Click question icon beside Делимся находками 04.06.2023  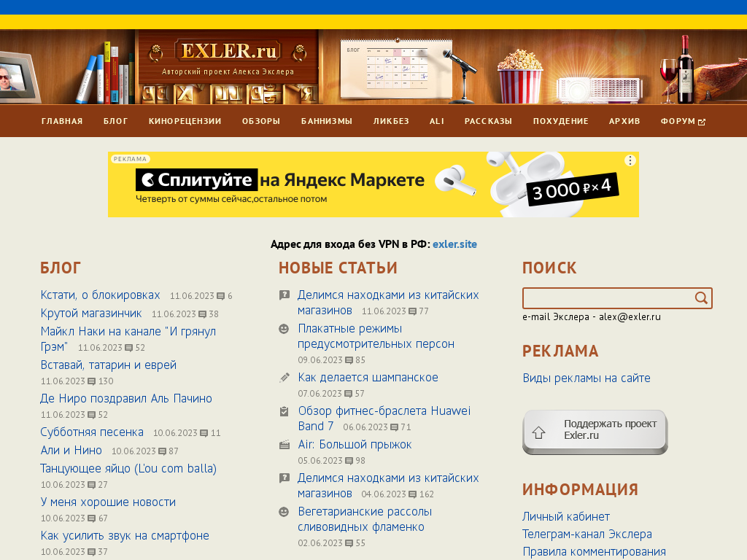tap(285, 478)
